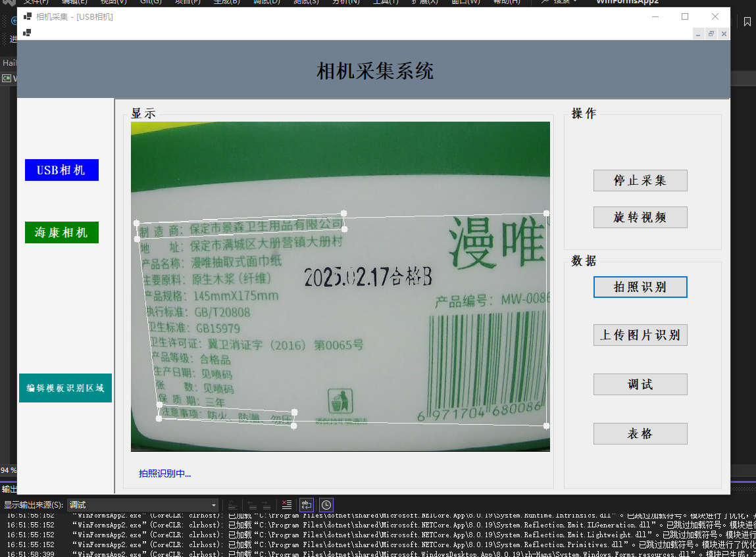756x557 pixels.
Task: Stop capture with 停止采集 button
Action: (x=640, y=181)
